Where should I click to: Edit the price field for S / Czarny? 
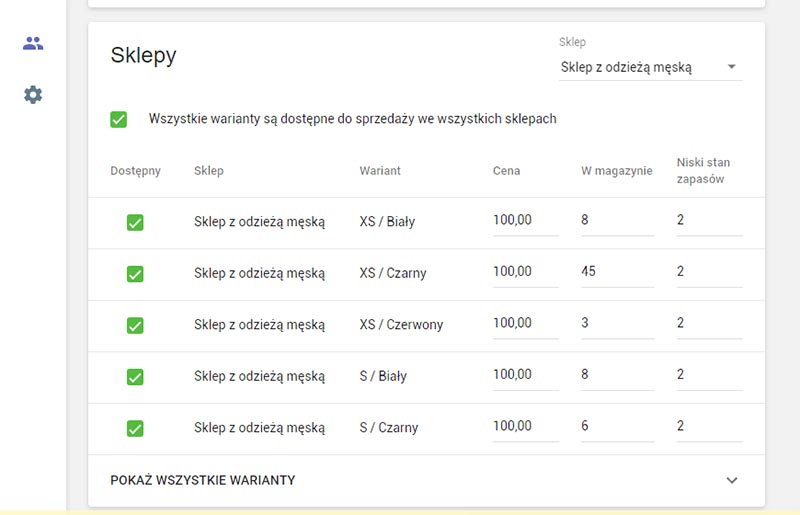[526, 427]
